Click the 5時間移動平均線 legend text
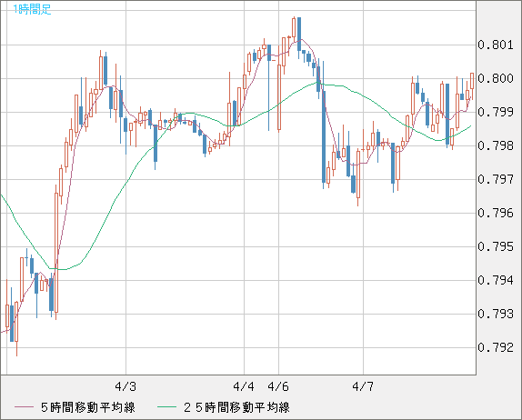The height and width of the screenshot is (420, 522). pos(88,407)
